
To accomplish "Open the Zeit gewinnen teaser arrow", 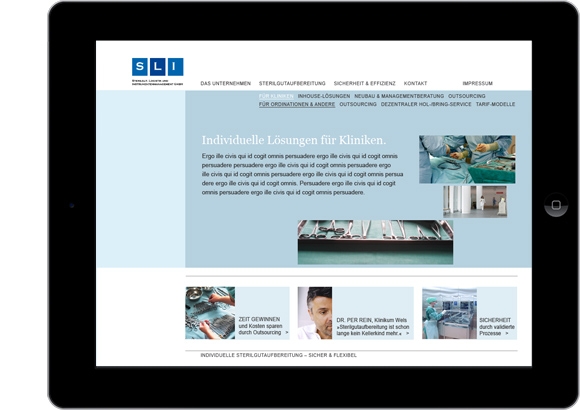I will pos(287,333).
